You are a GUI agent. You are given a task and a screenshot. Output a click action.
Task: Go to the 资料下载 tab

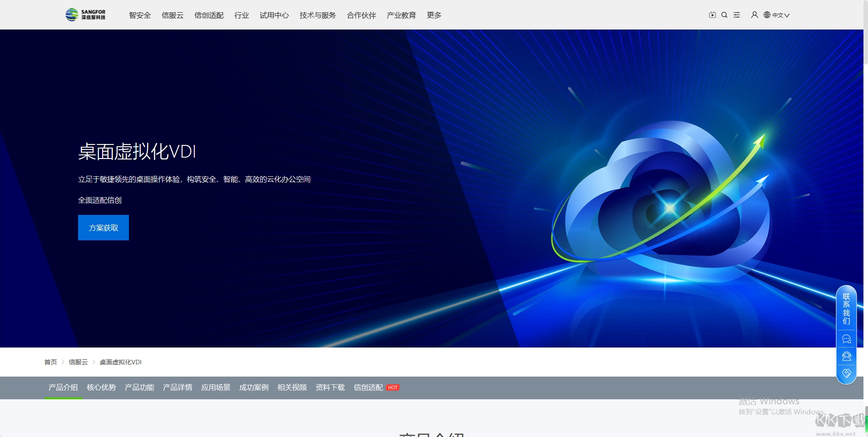(330, 387)
